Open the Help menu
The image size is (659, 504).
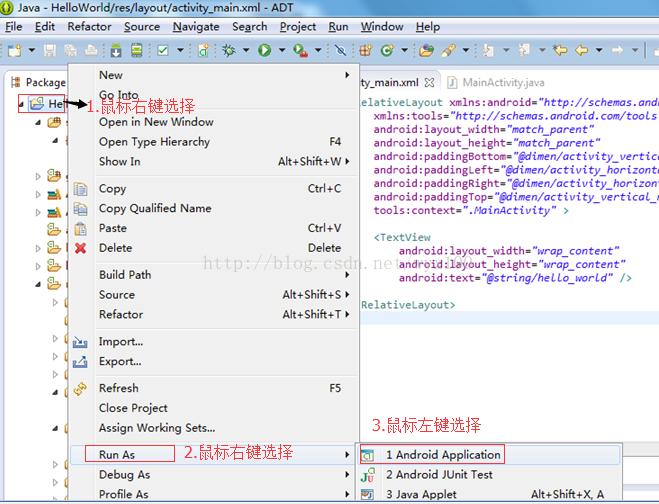[428, 27]
